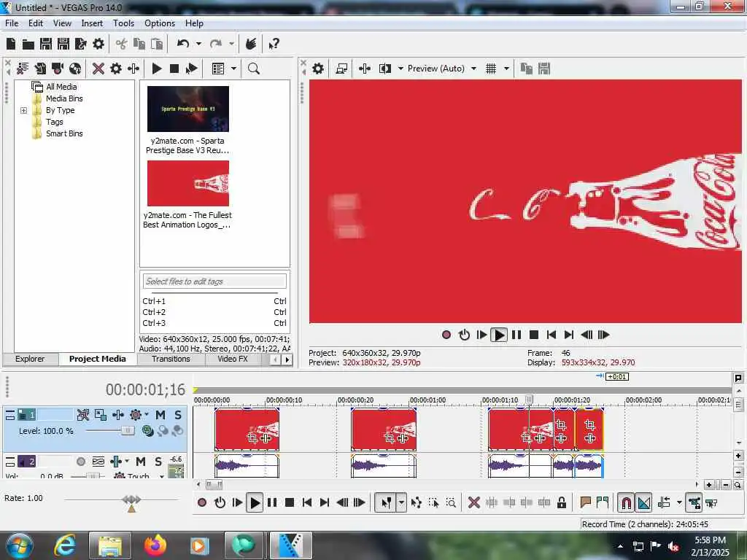The width and height of the screenshot is (747, 560).
Task: Open Split Screen View icon in preview
Action: (x=385, y=69)
